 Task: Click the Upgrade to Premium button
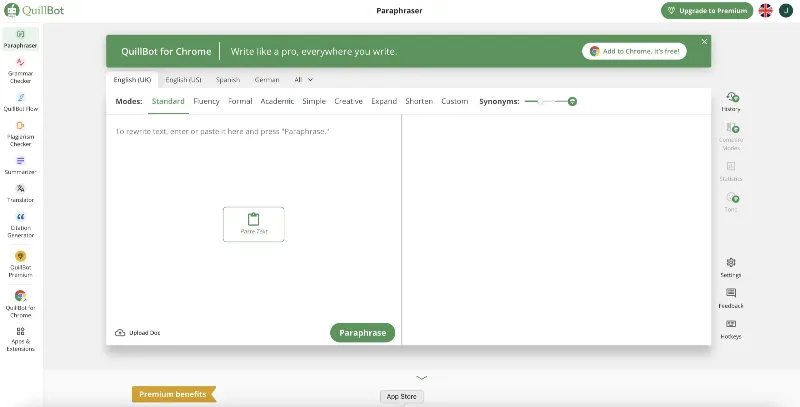705,11
